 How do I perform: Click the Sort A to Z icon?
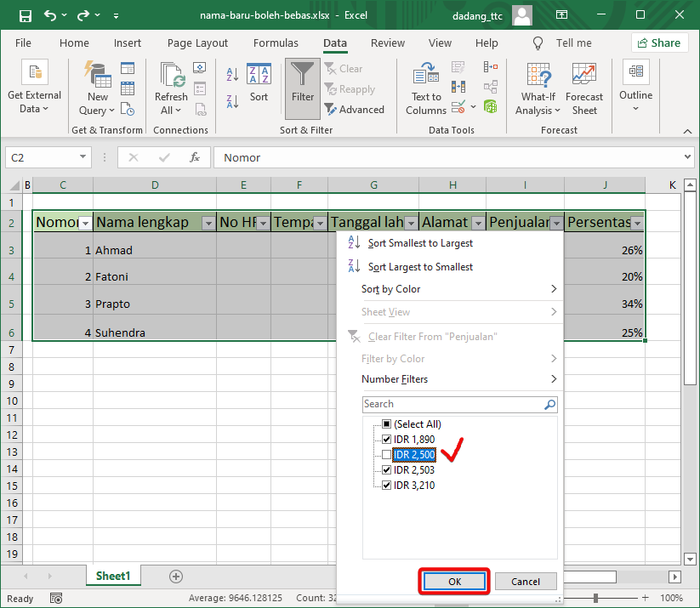[x=231, y=75]
